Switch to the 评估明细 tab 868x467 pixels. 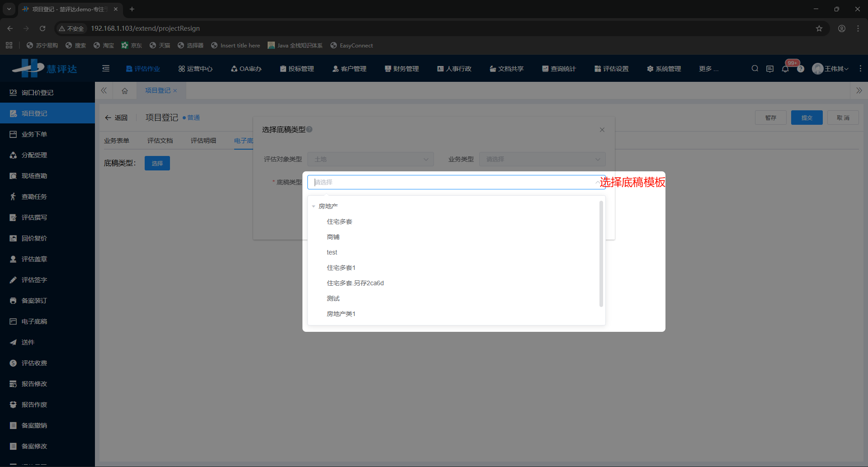203,141
